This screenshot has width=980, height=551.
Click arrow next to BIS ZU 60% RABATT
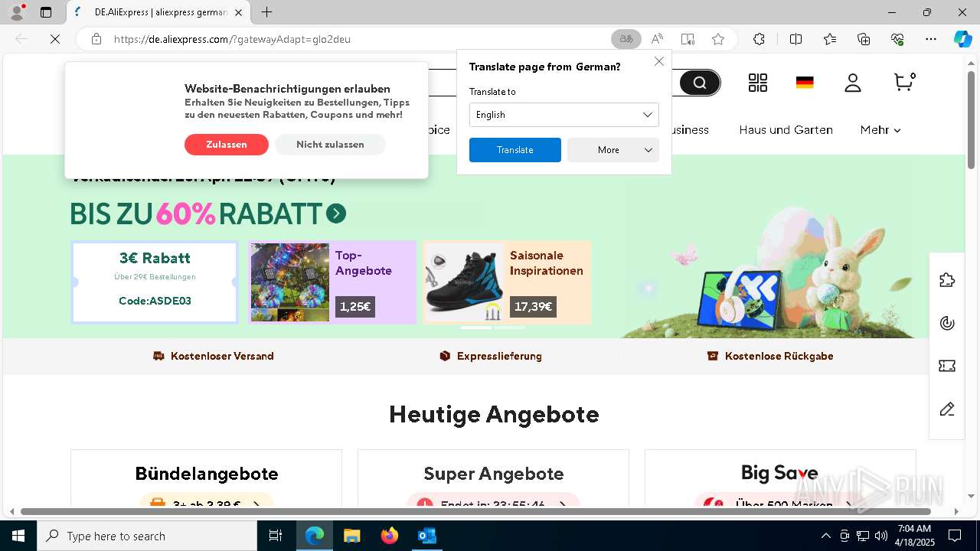point(336,214)
